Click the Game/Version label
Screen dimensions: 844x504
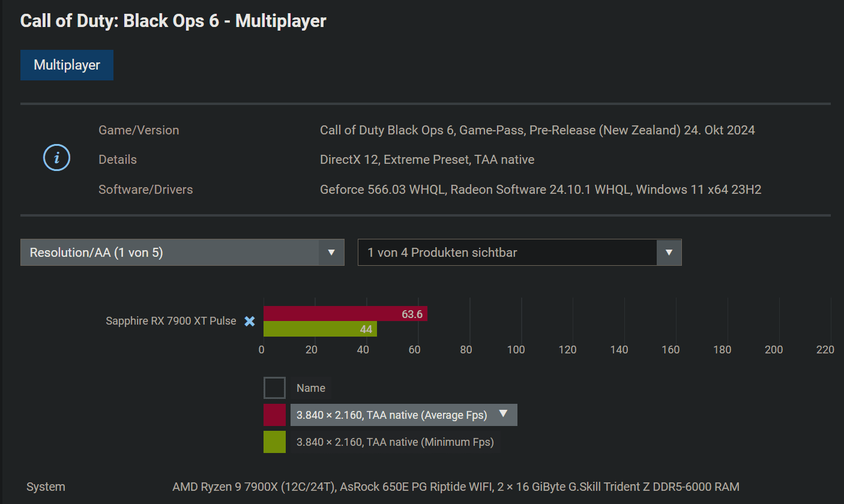tap(139, 130)
